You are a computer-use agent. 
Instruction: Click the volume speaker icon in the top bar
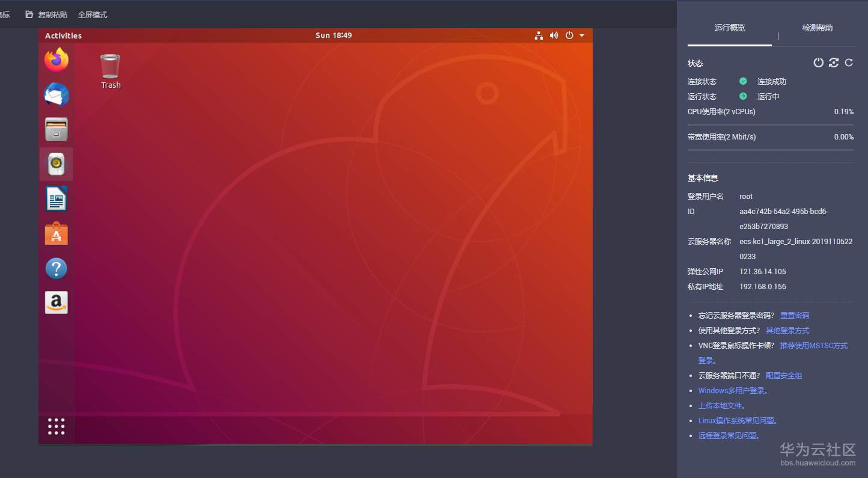(x=554, y=35)
